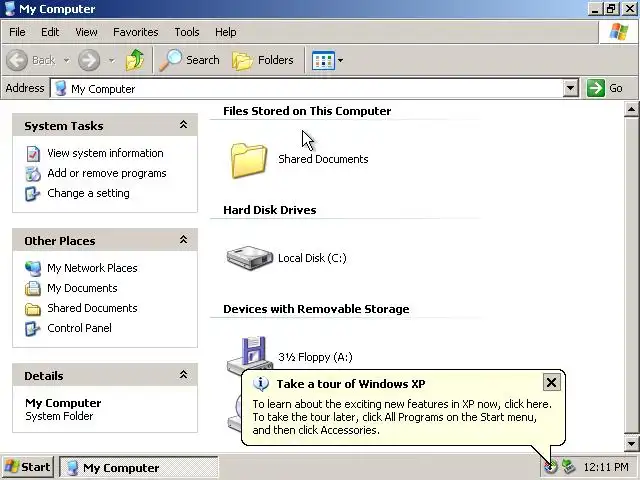Click the Add or remove programs icon
The height and width of the screenshot is (480, 640).
pos(33,173)
